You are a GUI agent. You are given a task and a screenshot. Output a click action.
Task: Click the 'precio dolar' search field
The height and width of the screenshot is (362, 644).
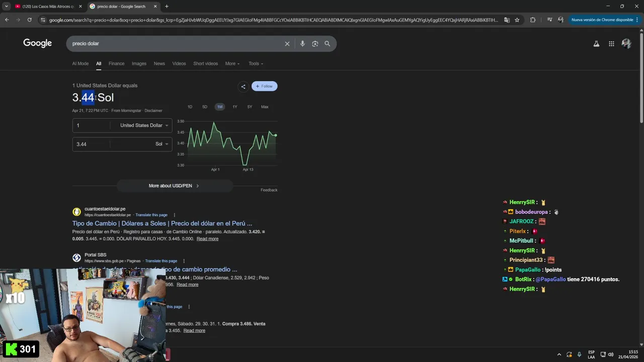176,44
